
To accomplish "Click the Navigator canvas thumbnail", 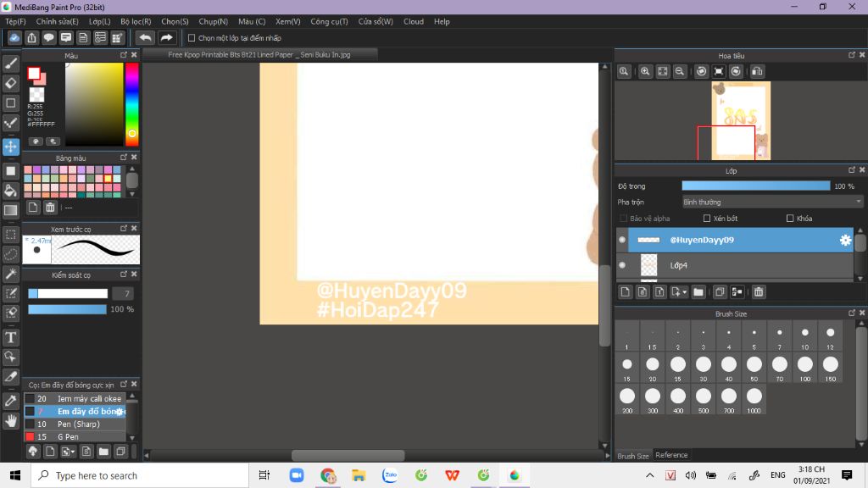I will (x=741, y=120).
